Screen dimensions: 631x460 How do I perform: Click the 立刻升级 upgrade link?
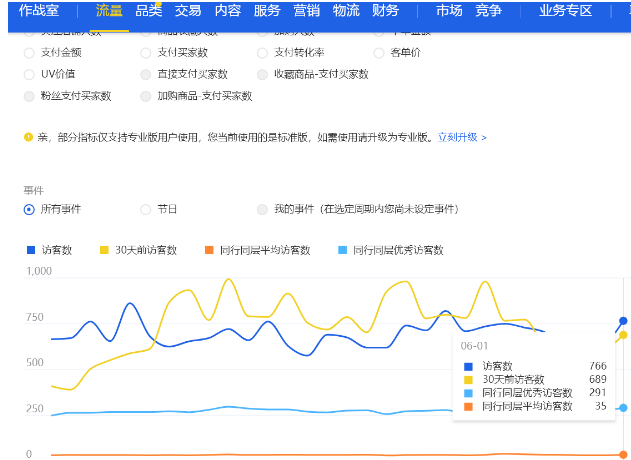pos(462,137)
